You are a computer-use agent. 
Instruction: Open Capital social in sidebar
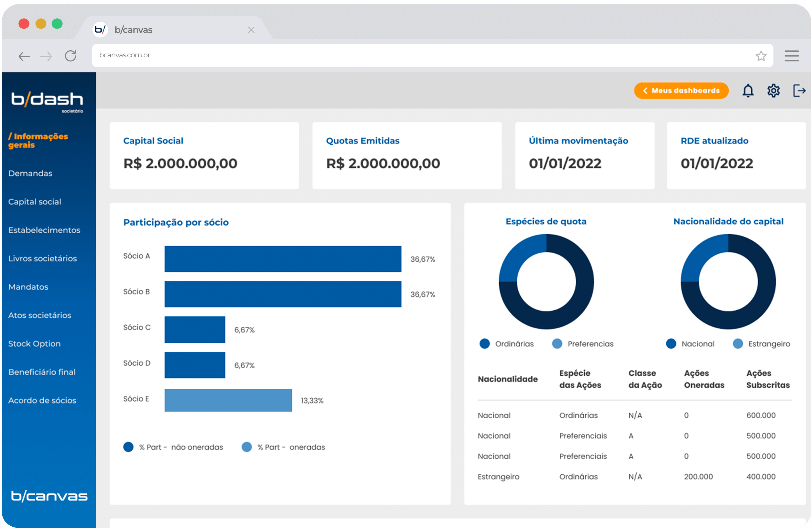coord(34,202)
